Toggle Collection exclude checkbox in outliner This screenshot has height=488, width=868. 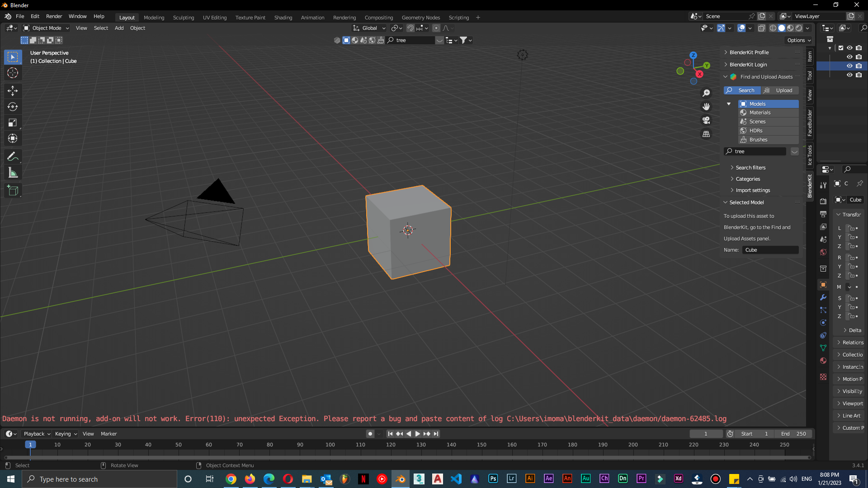841,48
